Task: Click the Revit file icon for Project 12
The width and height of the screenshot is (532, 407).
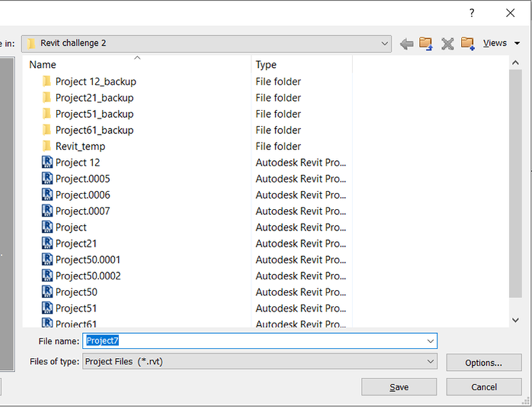Action: point(47,162)
